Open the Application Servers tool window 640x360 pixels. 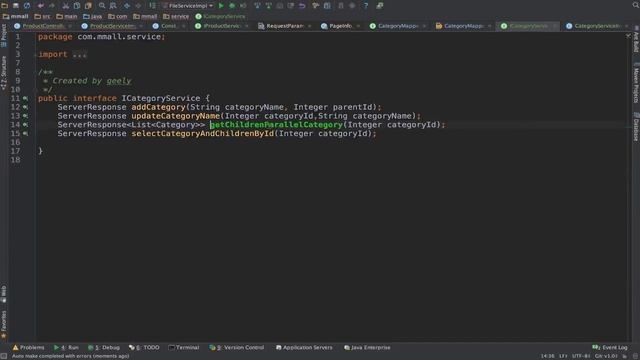pos(304,347)
